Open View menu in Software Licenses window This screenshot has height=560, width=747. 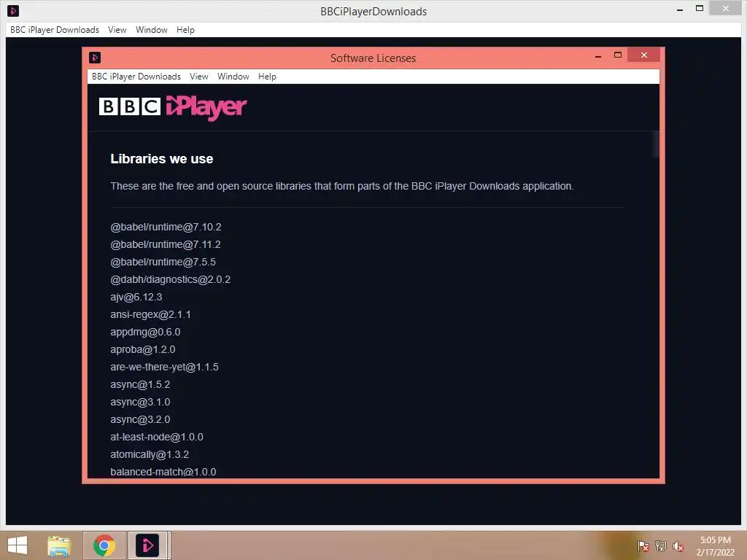198,77
